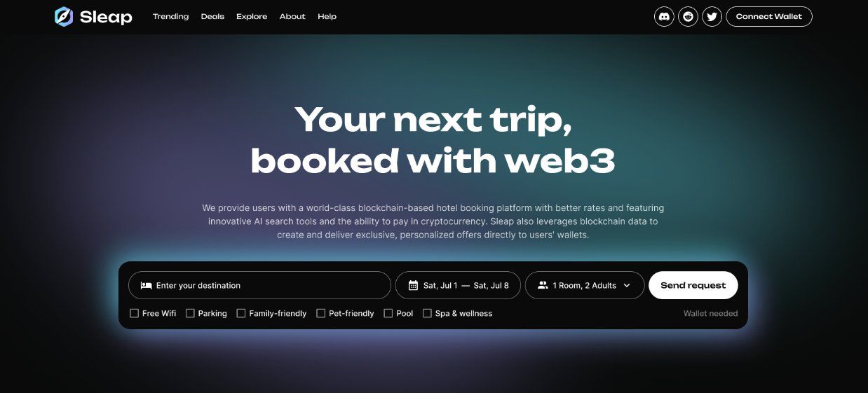Go to the Deals page
Image resolution: width=868 pixels, height=393 pixels.
(x=212, y=16)
